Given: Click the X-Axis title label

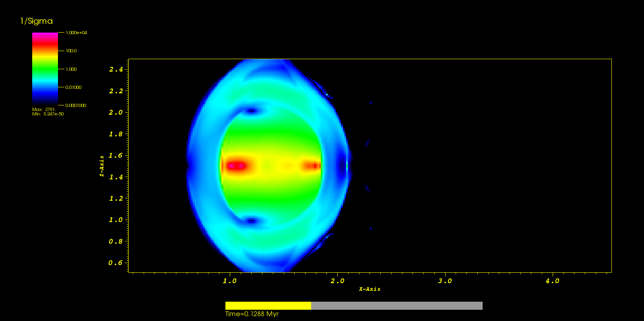Looking at the screenshot, I should click(369, 289).
